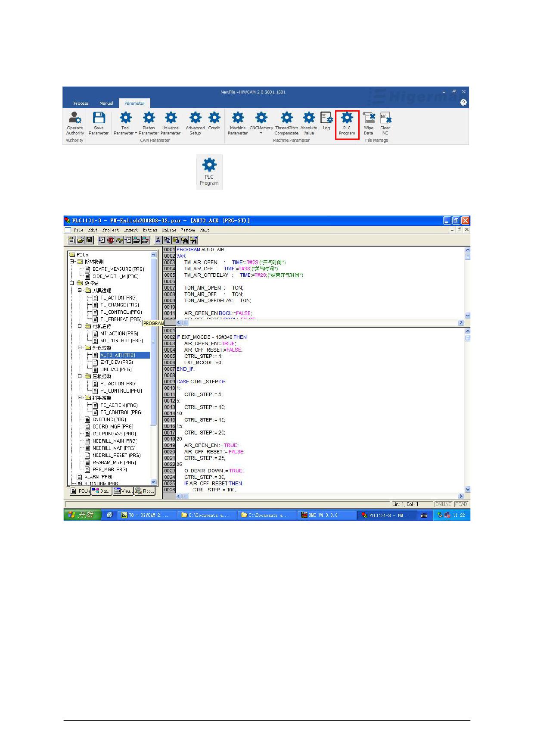Open Advanced Setup
The height and width of the screenshot is (756, 534).
tap(195, 124)
